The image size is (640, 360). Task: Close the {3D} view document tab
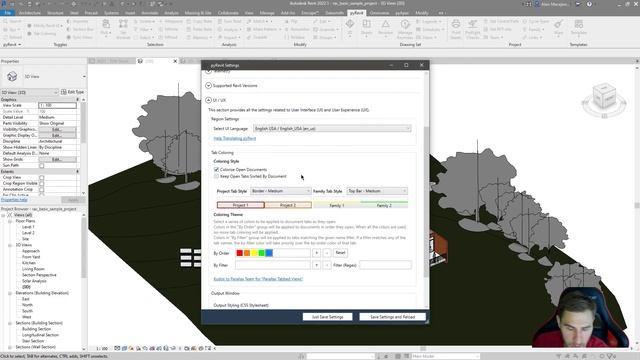(x=175, y=61)
